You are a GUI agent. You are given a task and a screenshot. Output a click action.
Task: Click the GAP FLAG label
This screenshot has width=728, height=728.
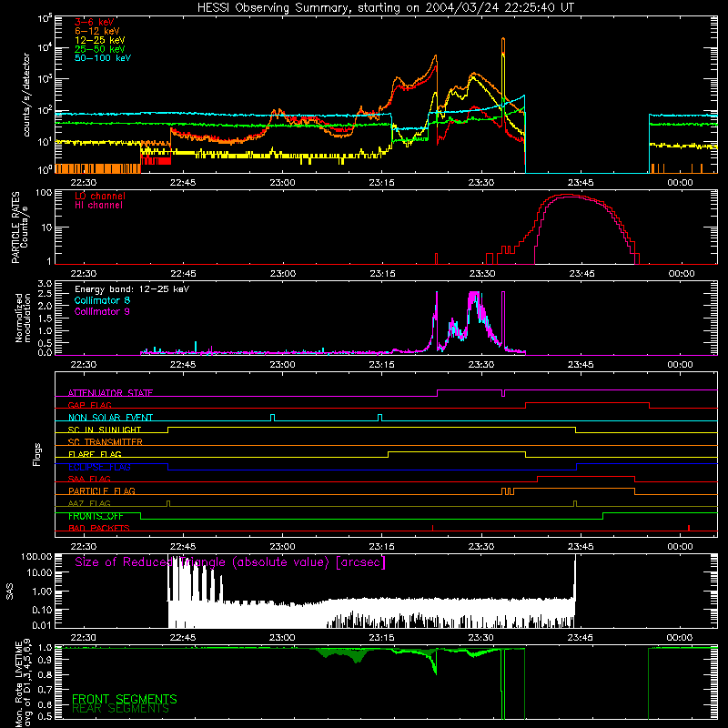click(89, 405)
